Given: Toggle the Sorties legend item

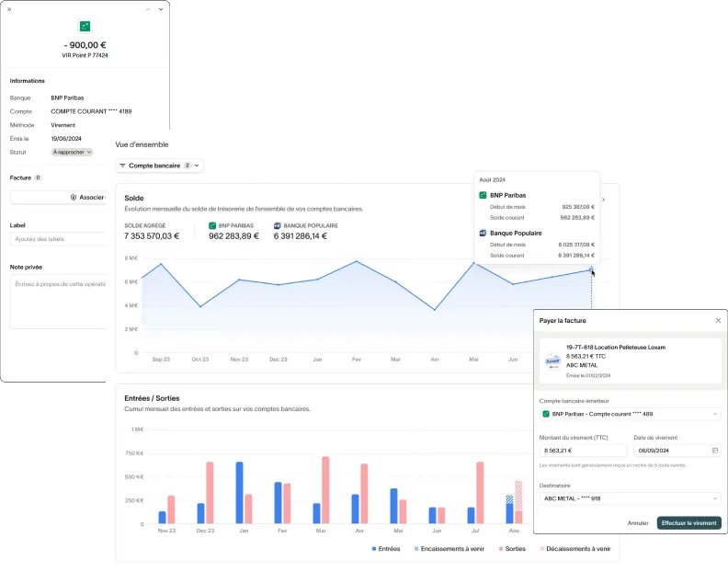Looking at the screenshot, I should [x=512, y=549].
